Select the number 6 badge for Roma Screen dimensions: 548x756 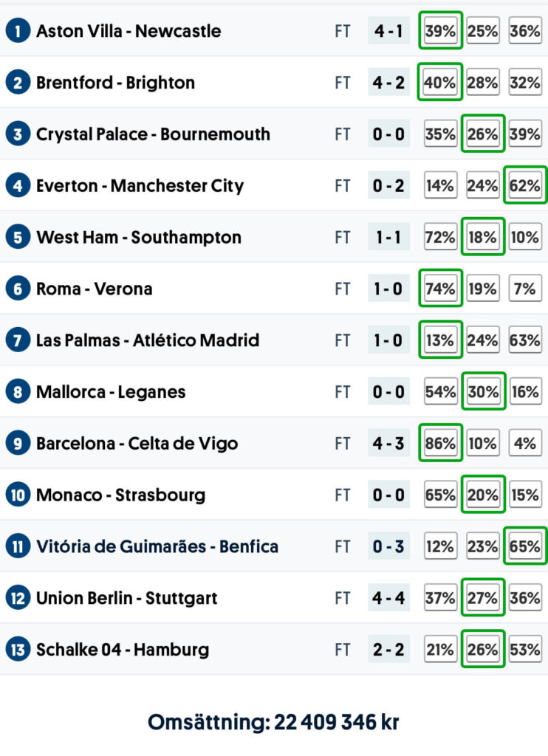pyautogui.click(x=16, y=289)
